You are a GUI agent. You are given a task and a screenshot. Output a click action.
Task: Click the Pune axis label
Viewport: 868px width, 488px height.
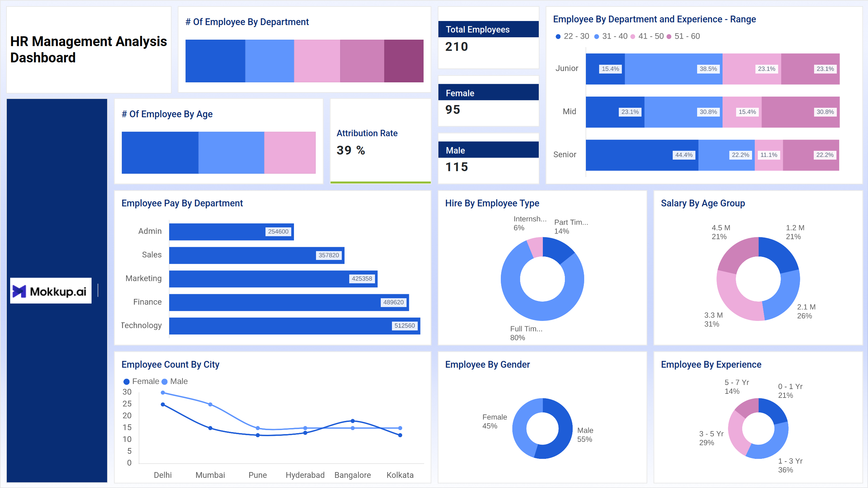258,475
